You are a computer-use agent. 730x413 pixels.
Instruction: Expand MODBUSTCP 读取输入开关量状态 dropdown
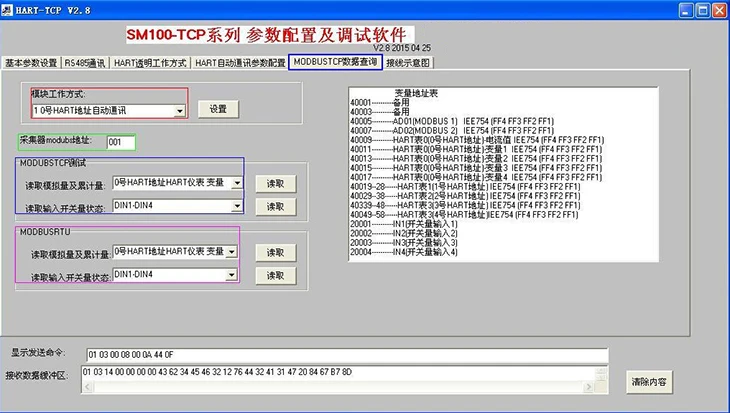pos(237,206)
